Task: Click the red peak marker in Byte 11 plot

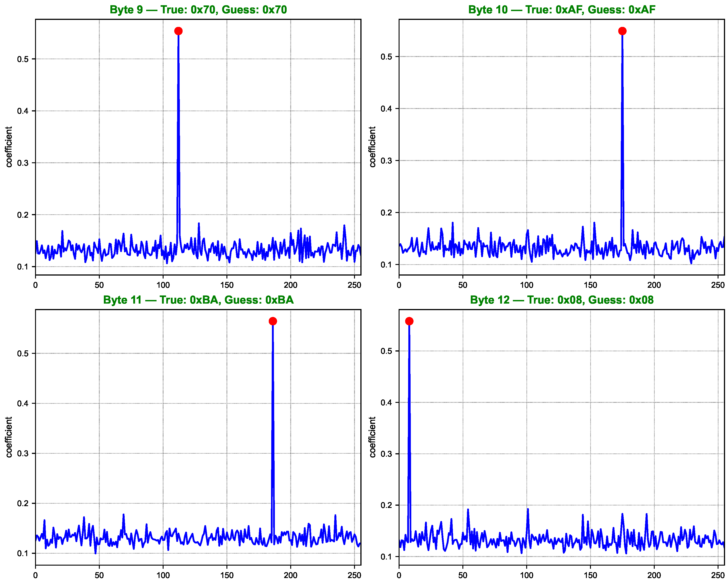Action: pos(273,321)
